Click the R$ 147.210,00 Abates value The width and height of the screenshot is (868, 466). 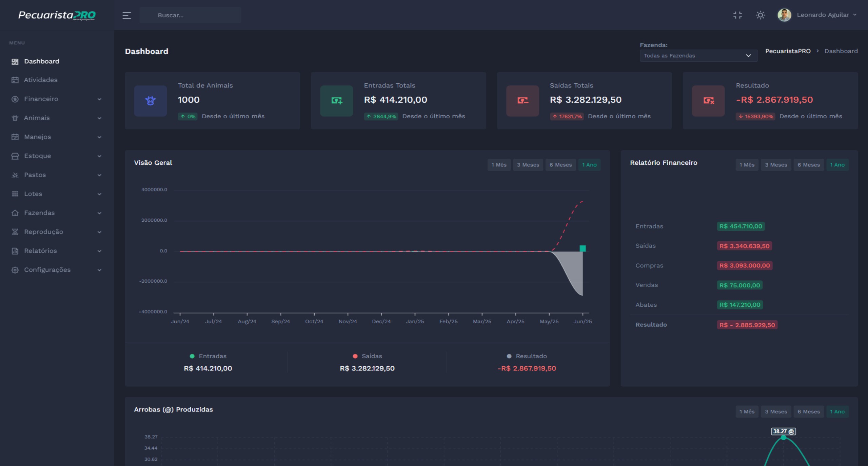click(x=740, y=305)
